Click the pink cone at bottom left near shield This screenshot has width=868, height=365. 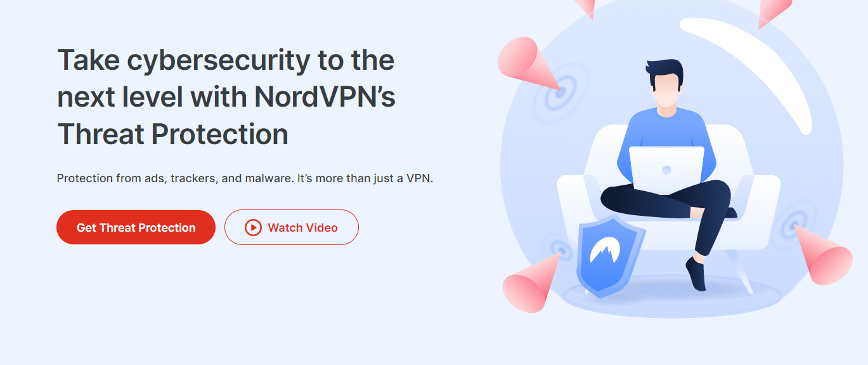pyautogui.click(x=531, y=284)
